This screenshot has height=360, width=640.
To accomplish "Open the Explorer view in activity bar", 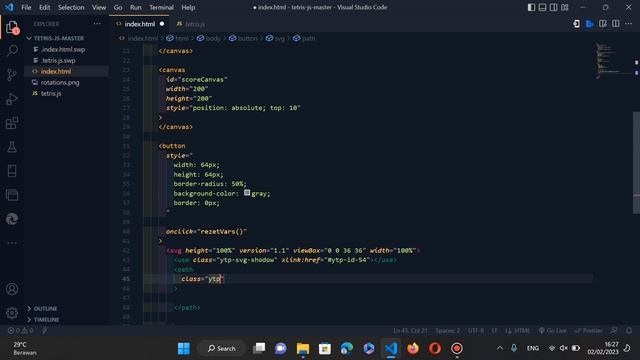I will pos(12,27).
